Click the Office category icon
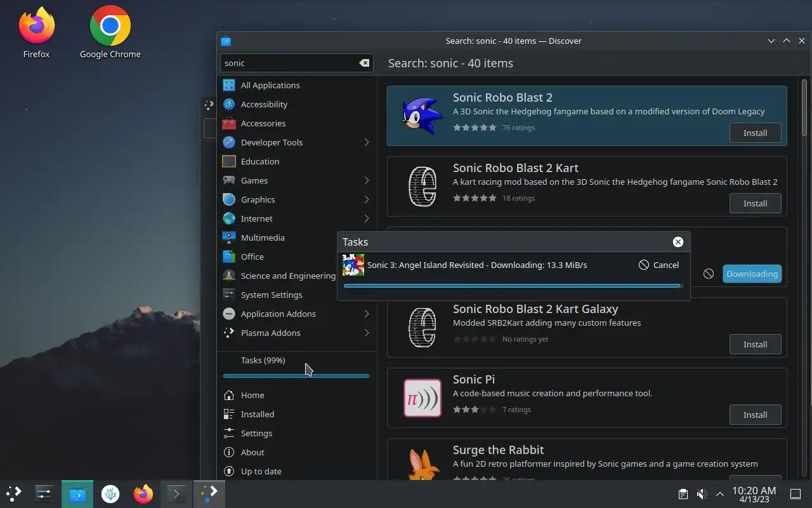Screen dimensions: 812x508 pyautogui.click(x=229, y=257)
